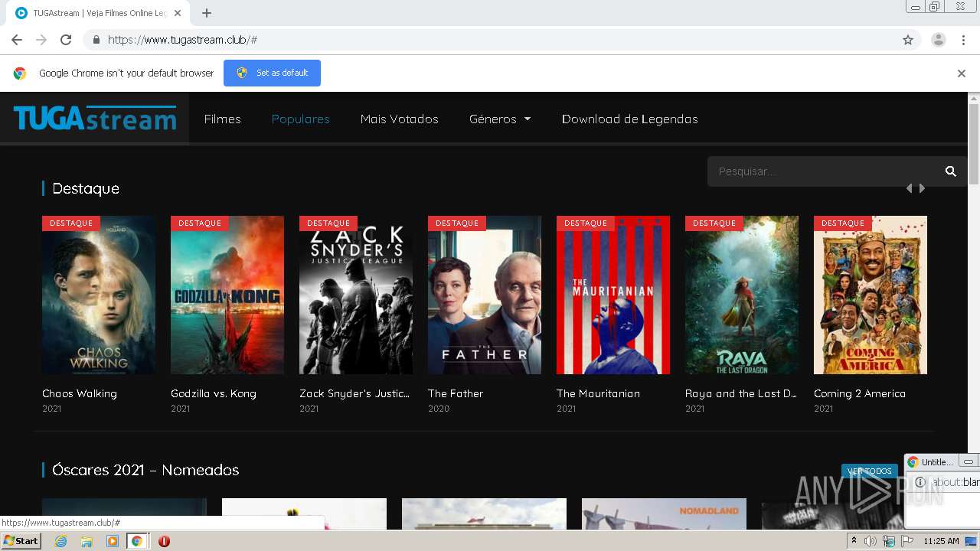Open the Godzilla vs. Kong poster
The image size is (980, 551).
[227, 295]
